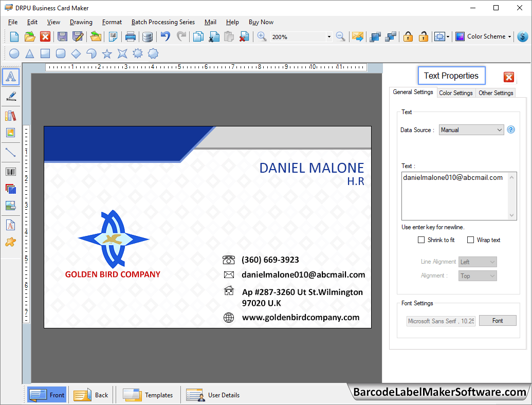Switch to Color Settings tab
The width and height of the screenshot is (532, 405).
click(x=455, y=93)
